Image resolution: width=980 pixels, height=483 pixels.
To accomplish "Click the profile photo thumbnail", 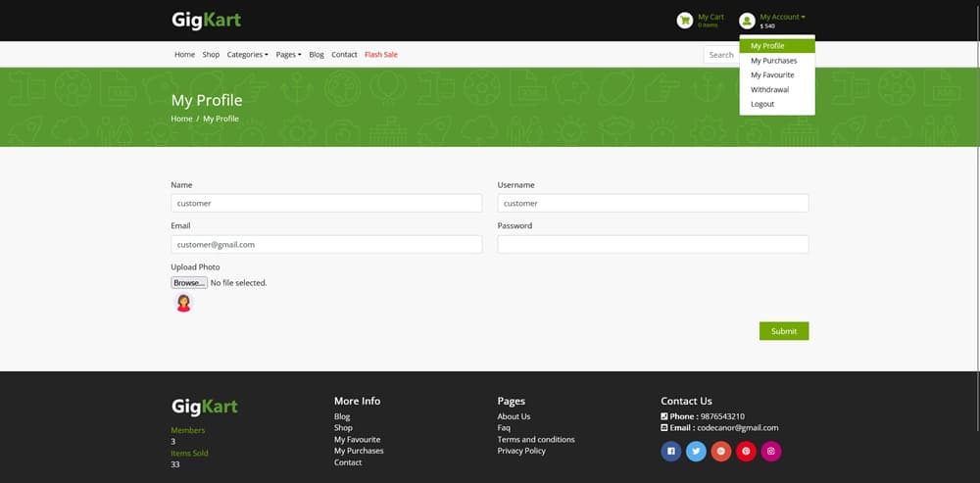I will coord(183,304).
